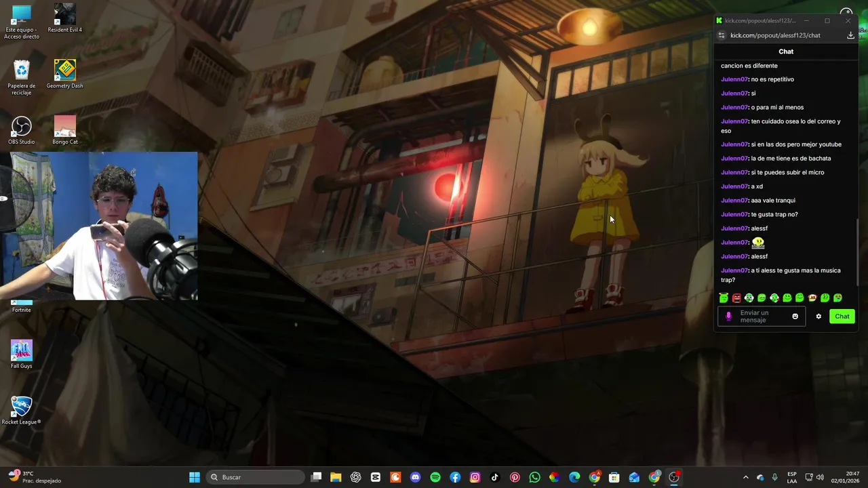Open TikTok from the taskbar
This screenshot has width=868, height=488.
495,477
